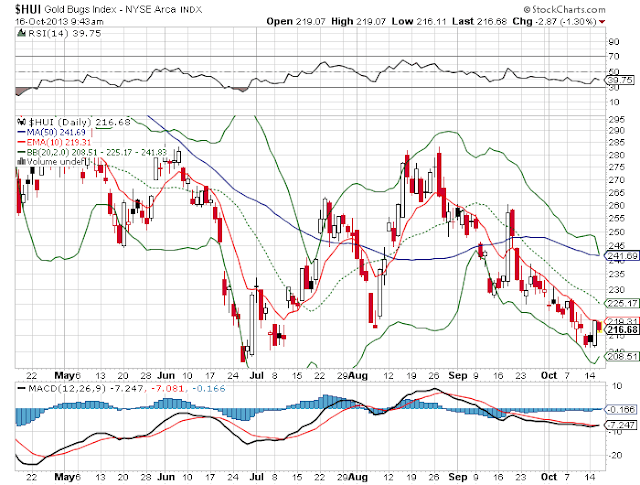Viewport: 640px width, 485px height.
Task: Click the 280 price axis label
Action: (616, 155)
